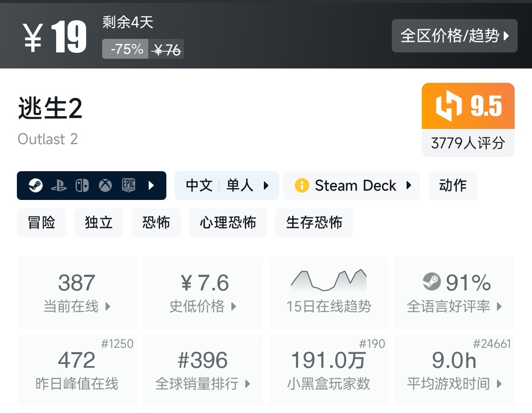The height and width of the screenshot is (413, 532).
Task: Open 平均游戏时间 9.0h details
Action: (x=454, y=370)
